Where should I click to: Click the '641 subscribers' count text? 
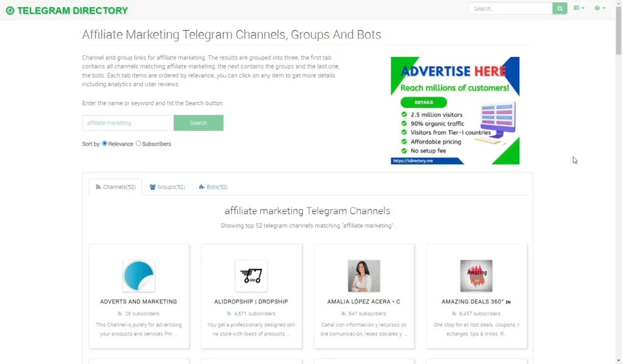367,314
